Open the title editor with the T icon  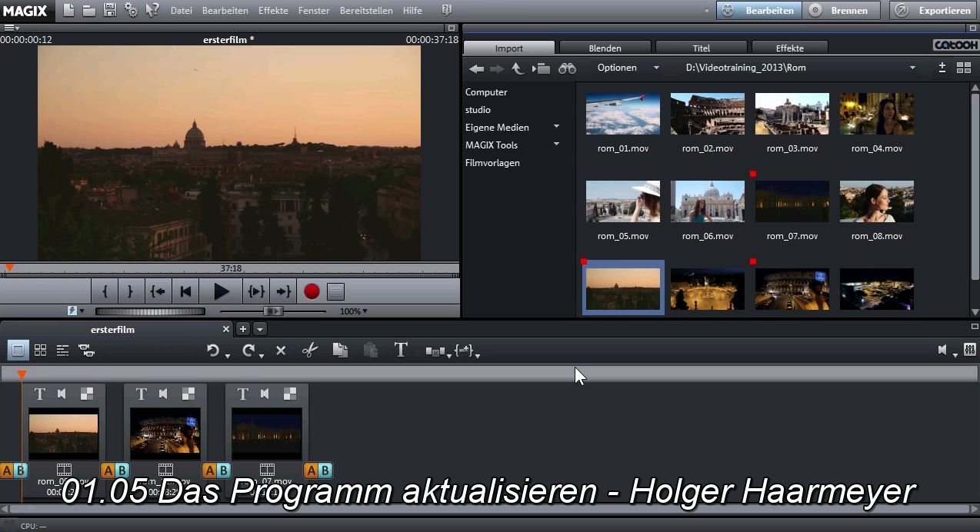tap(401, 350)
